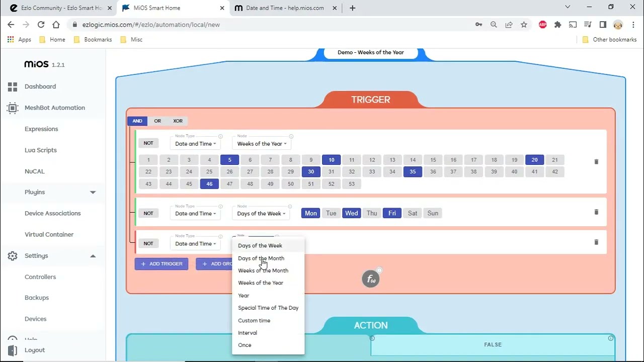Image resolution: width=644 pixels, height=362 pixels.
Task: Open Other bookmarks folder
Action: [x=609, y=39]
